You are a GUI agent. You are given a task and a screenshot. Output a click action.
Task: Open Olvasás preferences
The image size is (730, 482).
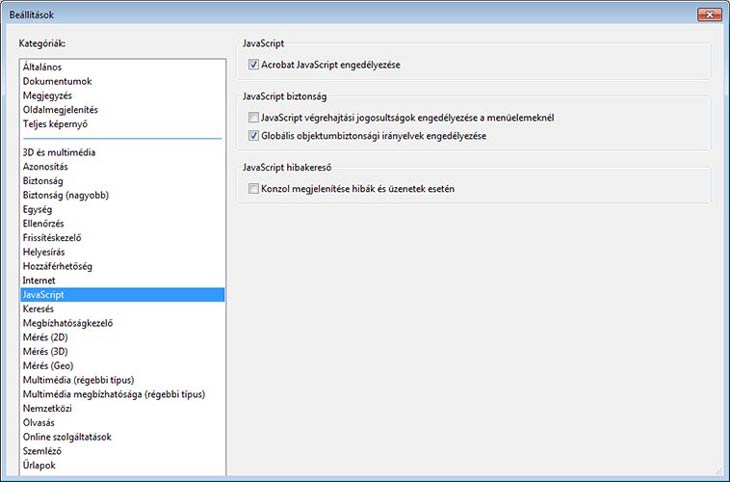(123, 423)
